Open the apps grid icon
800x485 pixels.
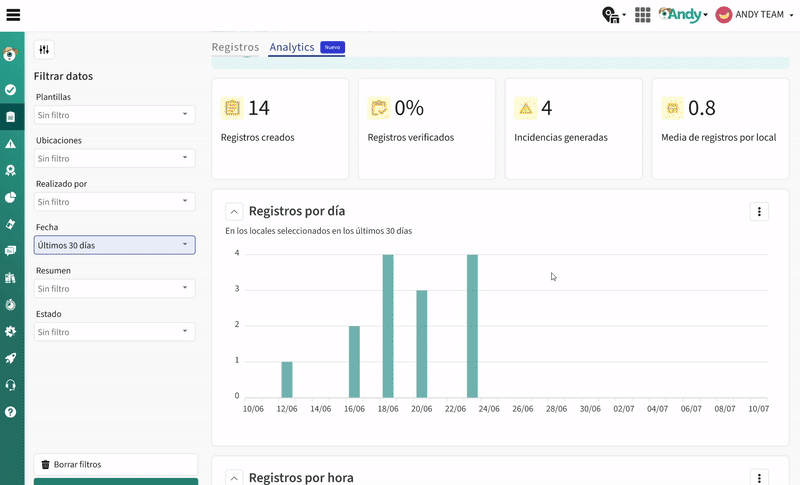[x=642, y=15]
